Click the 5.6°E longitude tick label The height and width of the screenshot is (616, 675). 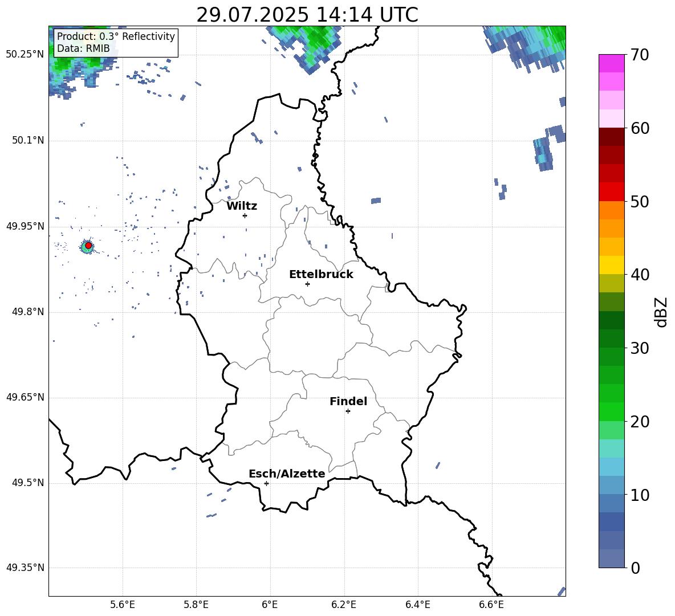point(123,605)
